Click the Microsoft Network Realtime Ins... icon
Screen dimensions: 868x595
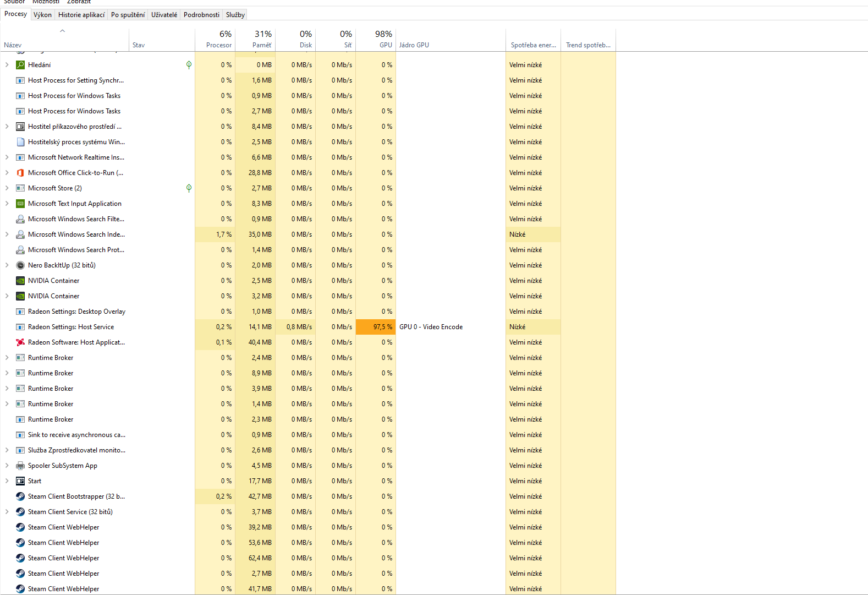pyautogui.click(x=20, y=157)
